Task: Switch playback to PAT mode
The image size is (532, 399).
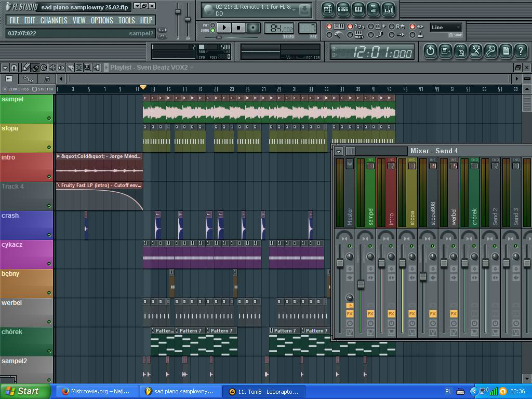Action: click(x=212, y=25)
